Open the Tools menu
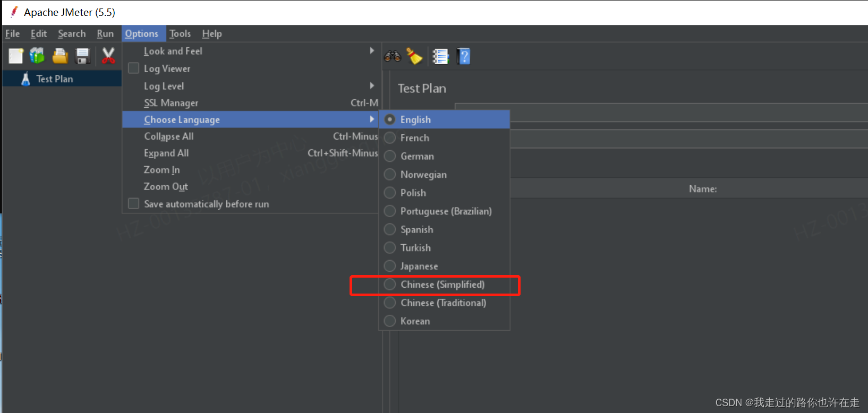The height and width of the screenshot is (413, 868). pyautogui.click(x=180, y=33)
